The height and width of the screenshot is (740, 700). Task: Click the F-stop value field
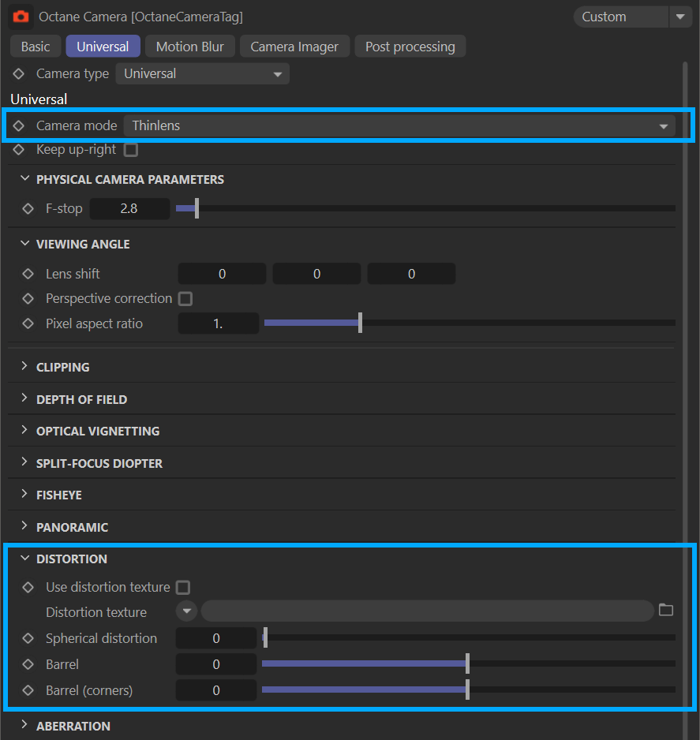click(129, 209)
